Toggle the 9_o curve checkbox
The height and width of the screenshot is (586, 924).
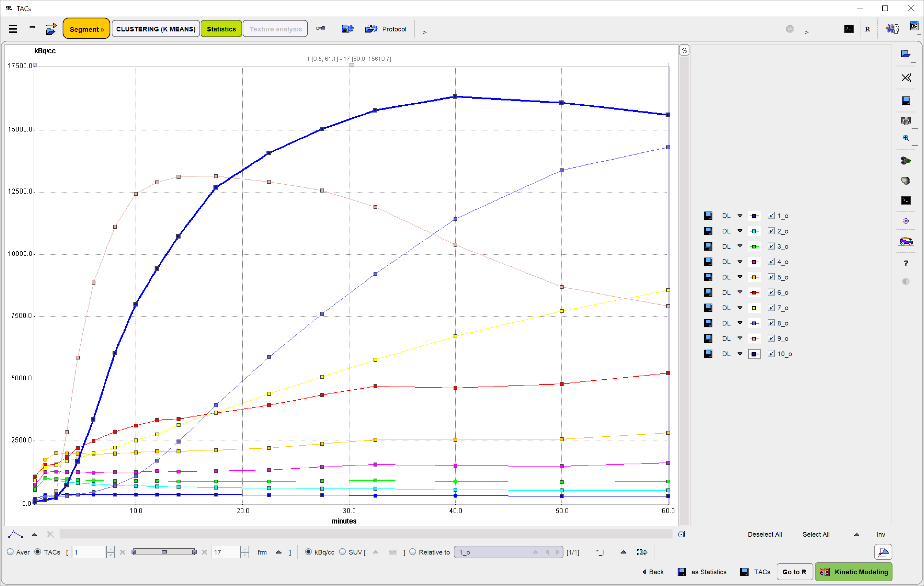[771, 338]
